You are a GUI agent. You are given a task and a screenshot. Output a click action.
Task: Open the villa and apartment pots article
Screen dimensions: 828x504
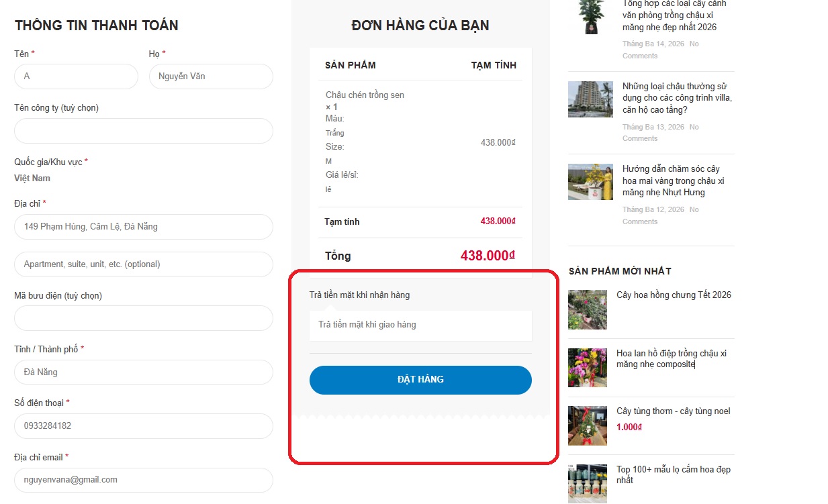(x=676, y=98)
